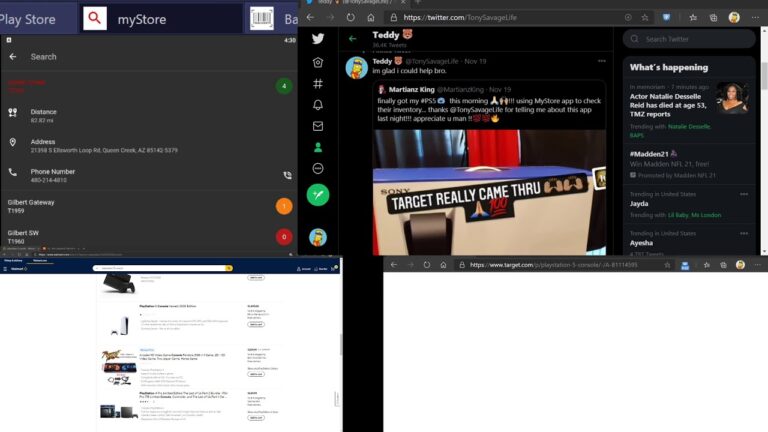Select the Gilbert SW T1960 store row
768x432 pixels.
point(149,237)
